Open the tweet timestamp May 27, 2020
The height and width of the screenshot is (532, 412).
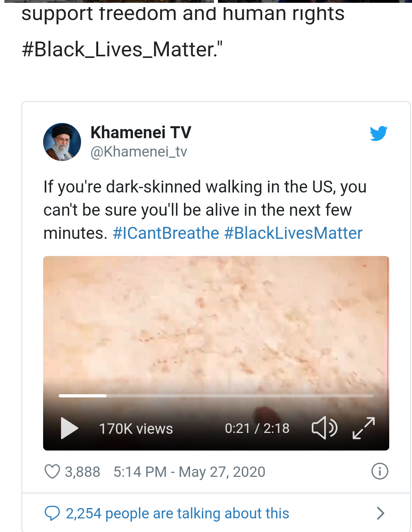[x=189, y=472]
